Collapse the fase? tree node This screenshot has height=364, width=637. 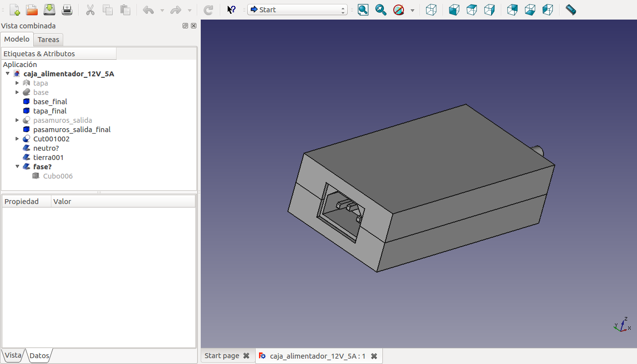pyautogui.click(x=17, y=167)
